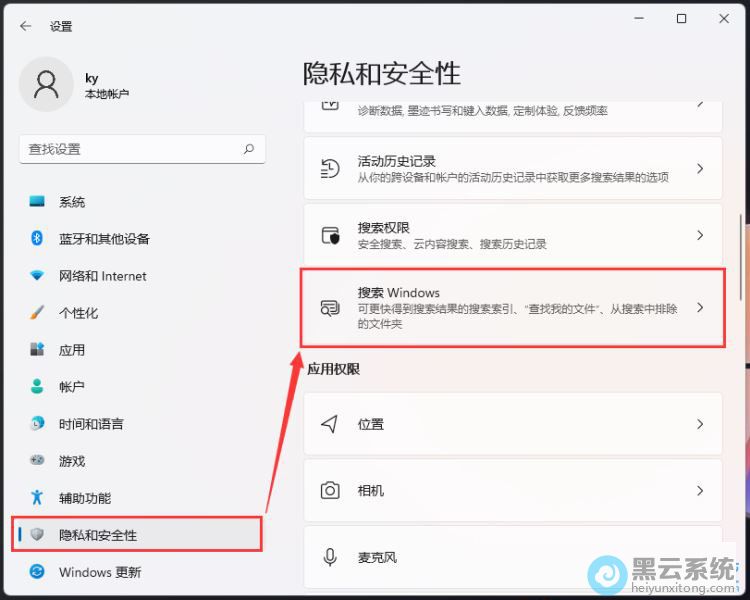750x600 pixels.
Task: Click the Find a setting search field
Action: (130, 149)
